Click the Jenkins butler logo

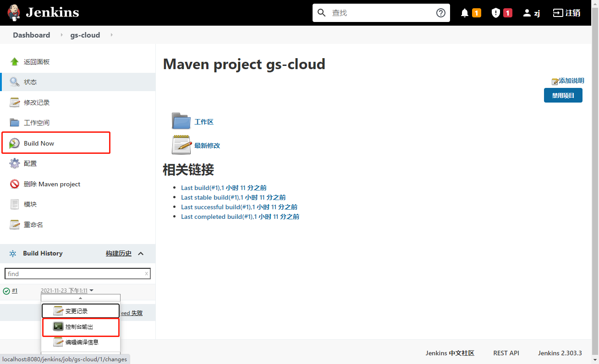tap(14, 12)
